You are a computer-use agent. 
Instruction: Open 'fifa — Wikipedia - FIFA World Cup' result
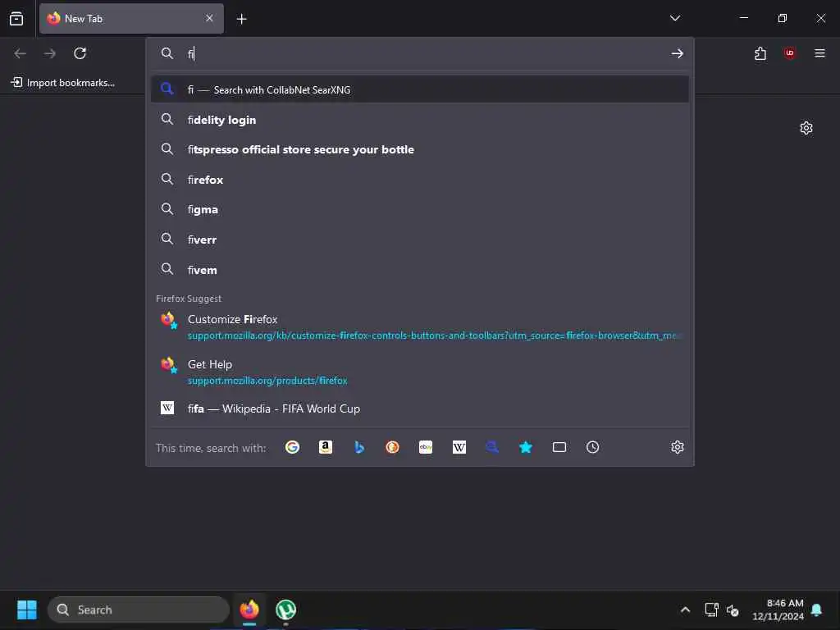(420, 409)
